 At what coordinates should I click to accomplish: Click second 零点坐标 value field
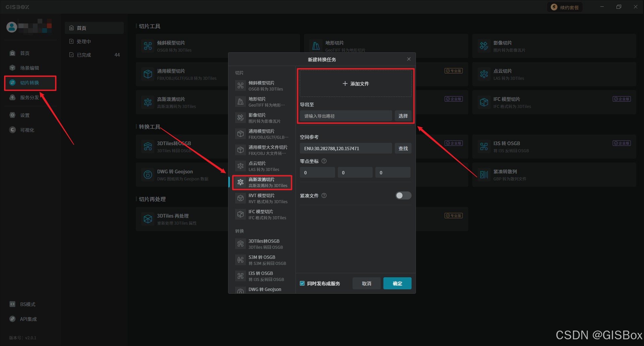pyautogui.click(x=355, y=172)
